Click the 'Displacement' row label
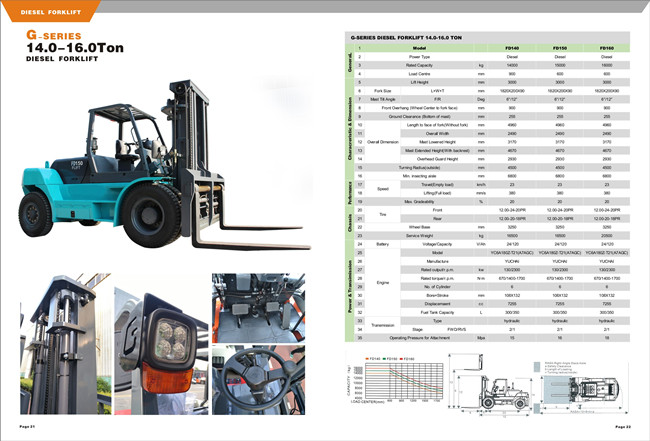 point(437,304)
